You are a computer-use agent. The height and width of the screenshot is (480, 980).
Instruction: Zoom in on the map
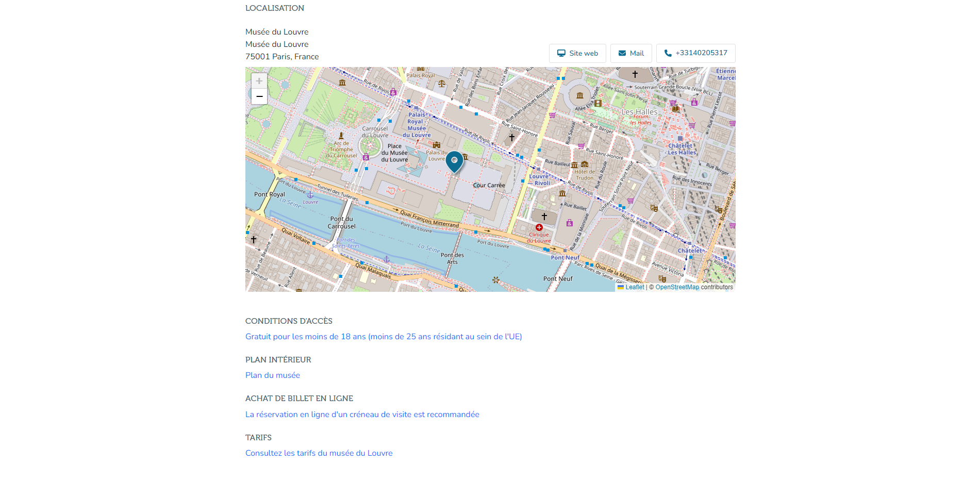coord(259,81)
